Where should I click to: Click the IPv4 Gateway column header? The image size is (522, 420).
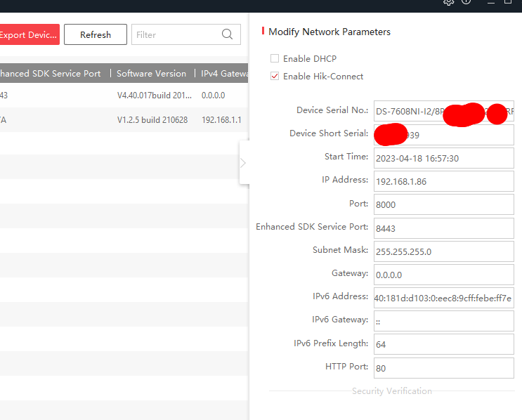pos(224,74)
